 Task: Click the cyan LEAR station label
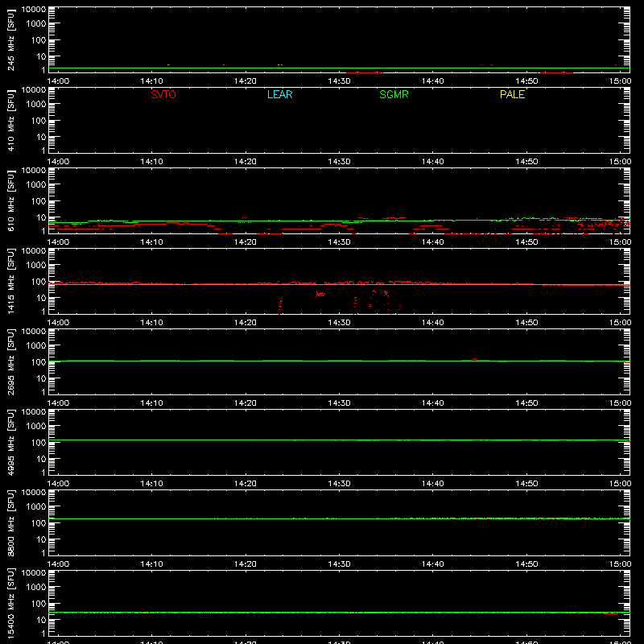(279, 94)
